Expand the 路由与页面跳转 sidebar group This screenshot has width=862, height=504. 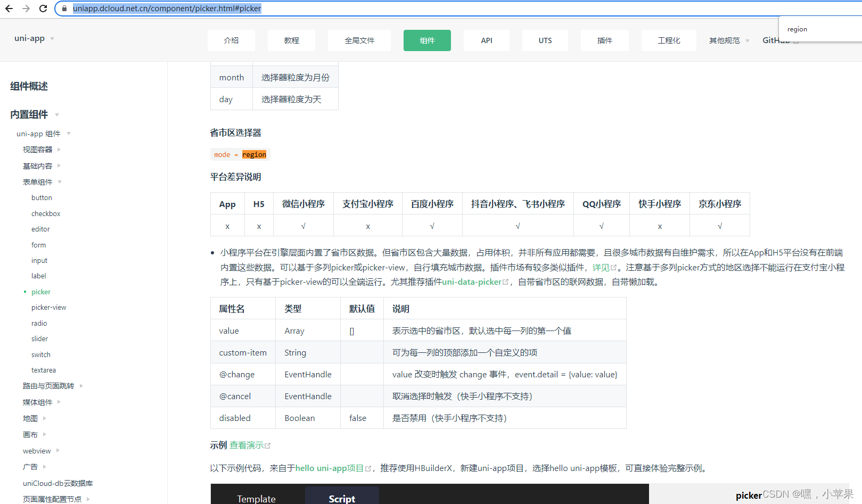pyautogui.click(x=53, y=386)
